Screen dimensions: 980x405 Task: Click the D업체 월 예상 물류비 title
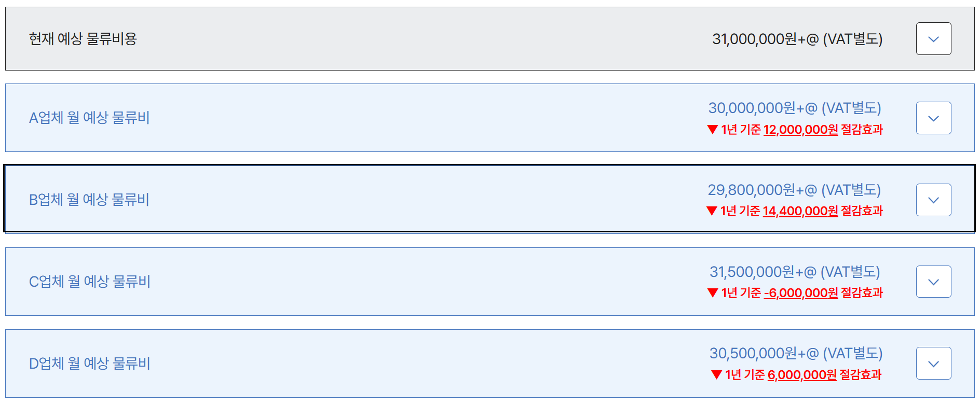pos(90,364)
